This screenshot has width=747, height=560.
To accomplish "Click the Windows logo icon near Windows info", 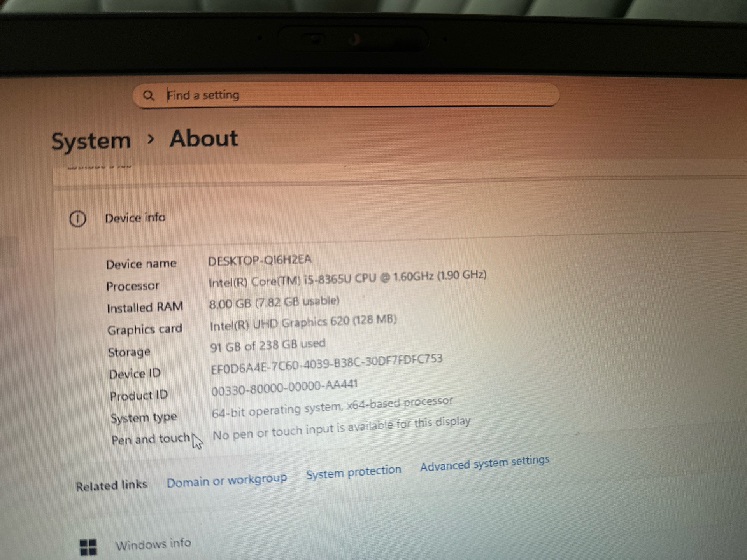I will coord(88,547).
